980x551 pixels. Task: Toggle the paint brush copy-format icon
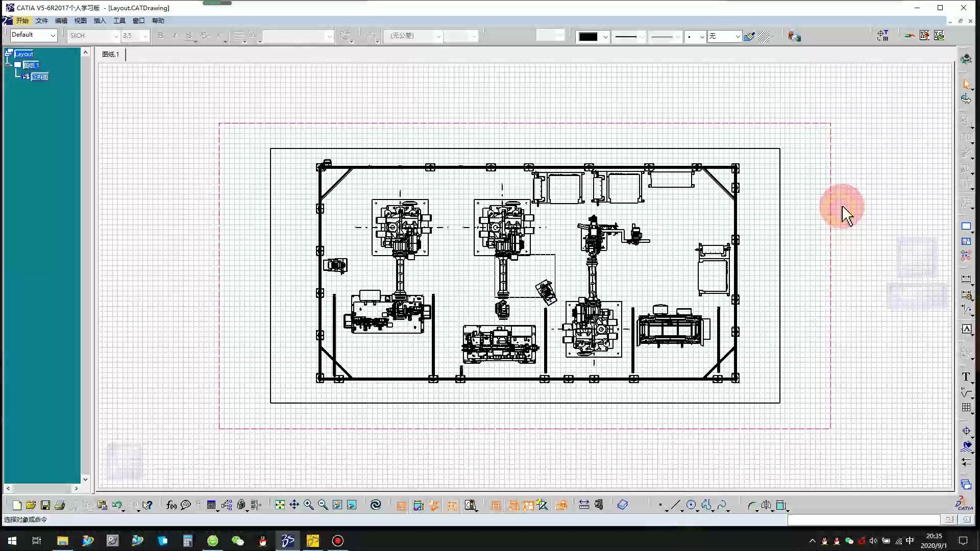749,36
